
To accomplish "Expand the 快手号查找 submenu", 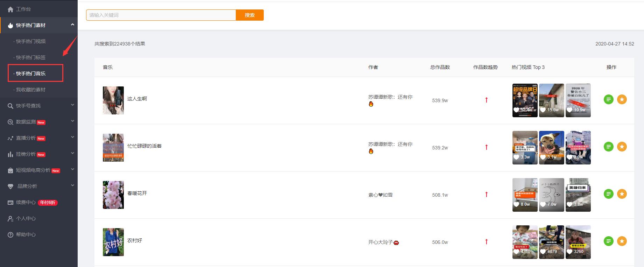I will point(72,105).
